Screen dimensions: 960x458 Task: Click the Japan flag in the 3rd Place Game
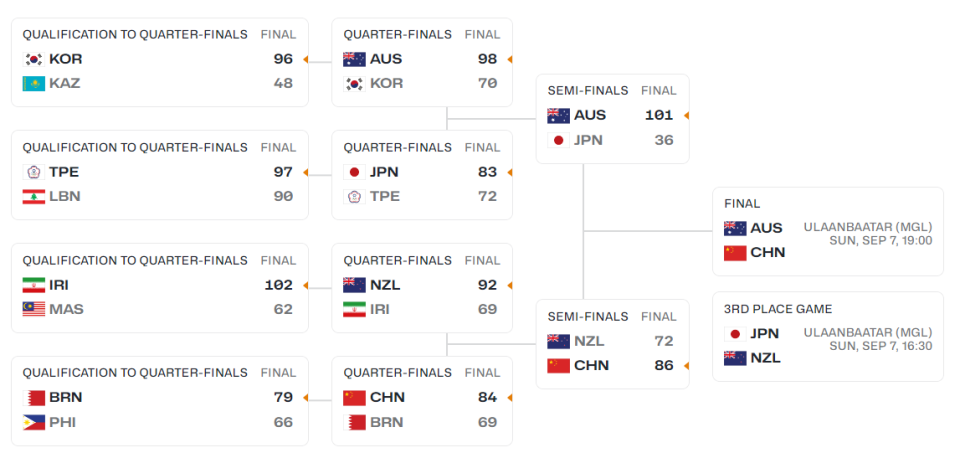(x=735, y=334)
